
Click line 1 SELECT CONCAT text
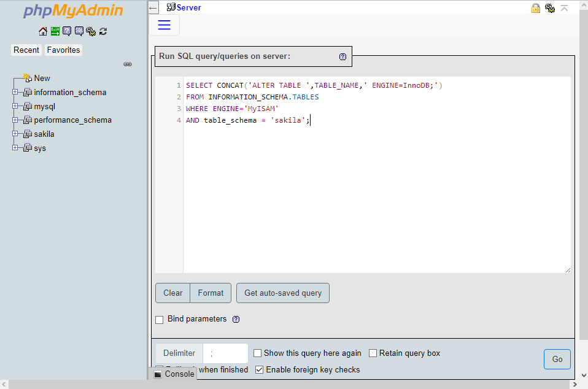pyautogui.click(x=314, y=85)
